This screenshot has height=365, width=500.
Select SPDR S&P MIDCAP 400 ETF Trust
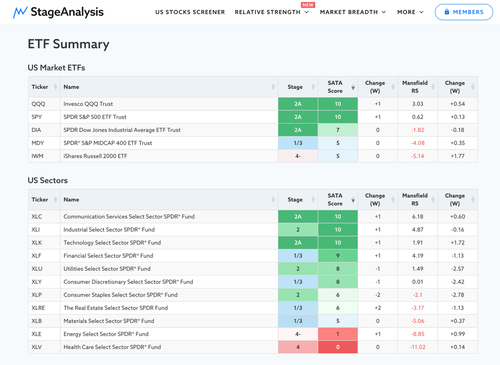108,143
